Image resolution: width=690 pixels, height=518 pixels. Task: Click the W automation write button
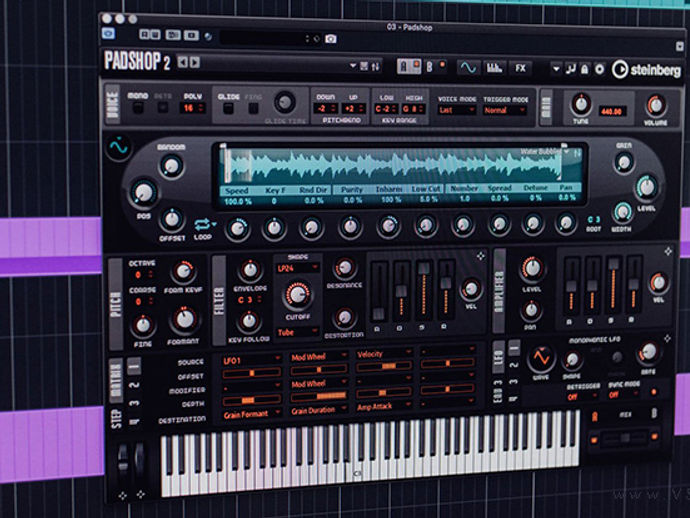coord(154,35)
